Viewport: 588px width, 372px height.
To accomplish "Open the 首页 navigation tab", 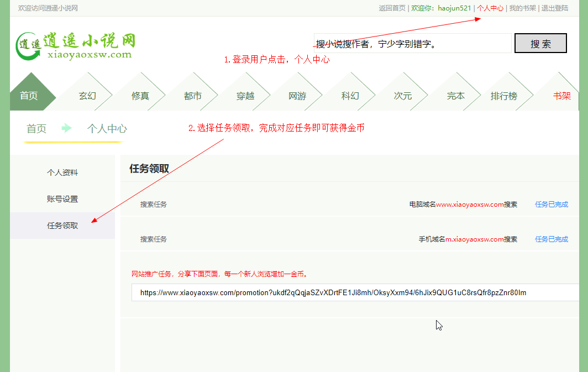I will [x=29, y=96].
